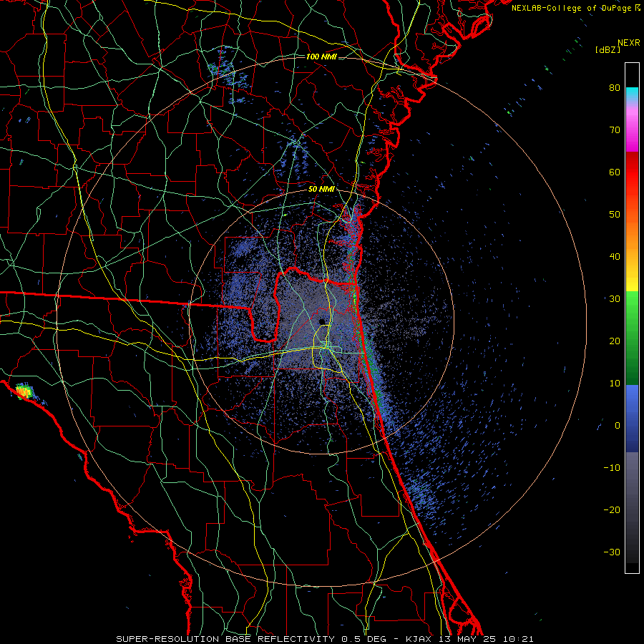Click the 70 dBZ value on the scale
Screen dimensions: 644x644
pyautogui.click(x=615, y=130)
